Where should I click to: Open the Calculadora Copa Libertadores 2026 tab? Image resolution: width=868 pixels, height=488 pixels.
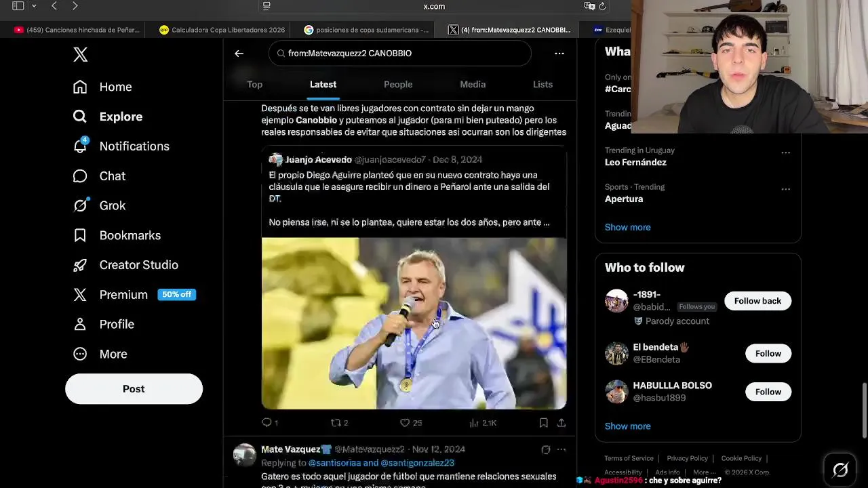tap(222, 30)
